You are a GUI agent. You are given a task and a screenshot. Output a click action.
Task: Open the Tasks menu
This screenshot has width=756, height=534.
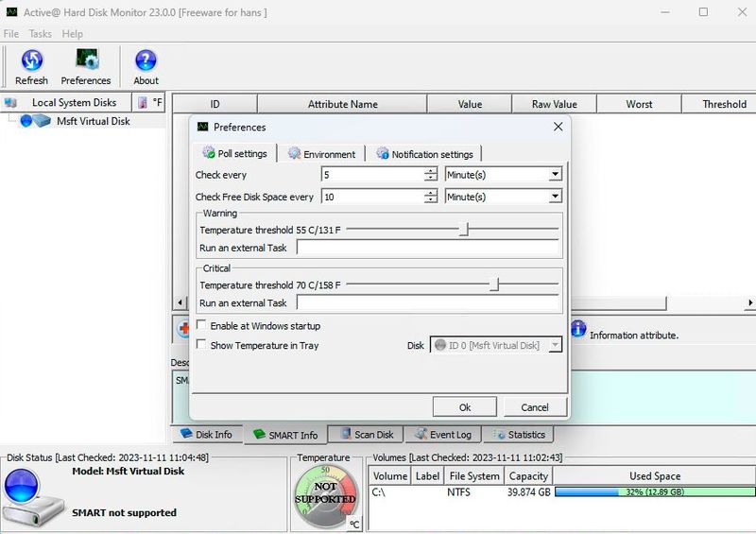(40, 34)
